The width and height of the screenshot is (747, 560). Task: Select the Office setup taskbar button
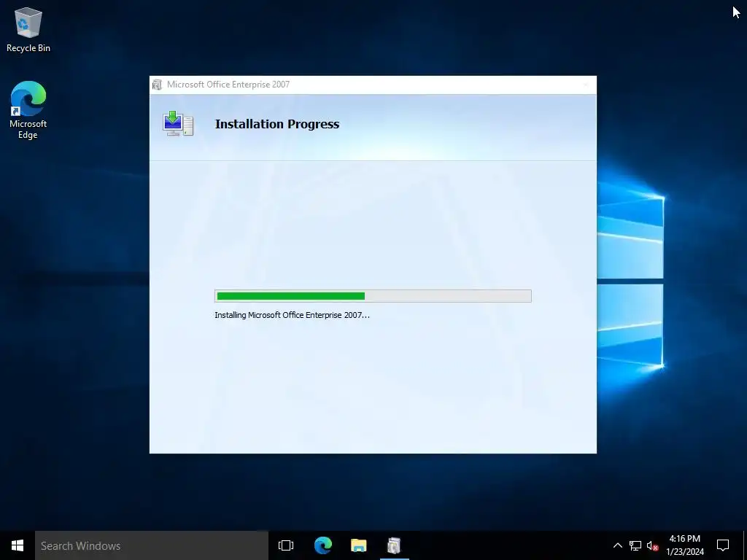coord(395,545)
